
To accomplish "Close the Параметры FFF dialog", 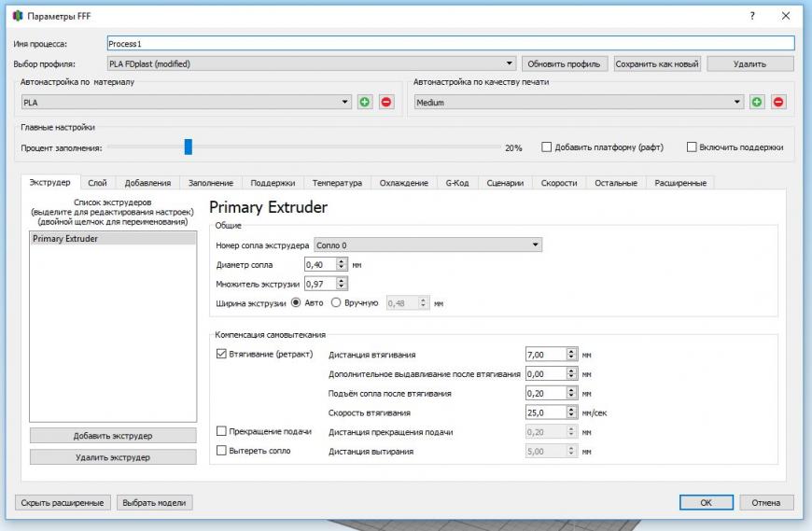I will (786, 16).
